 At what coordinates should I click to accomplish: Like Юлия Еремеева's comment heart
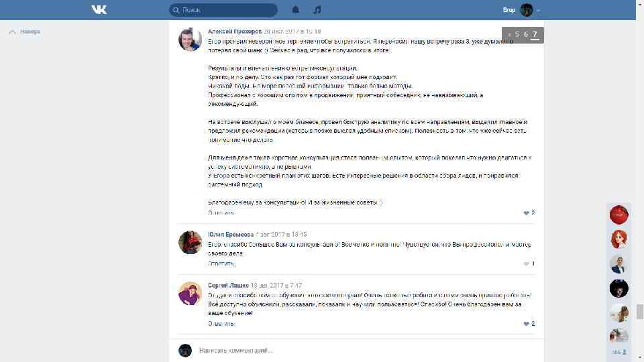[526, 263]
